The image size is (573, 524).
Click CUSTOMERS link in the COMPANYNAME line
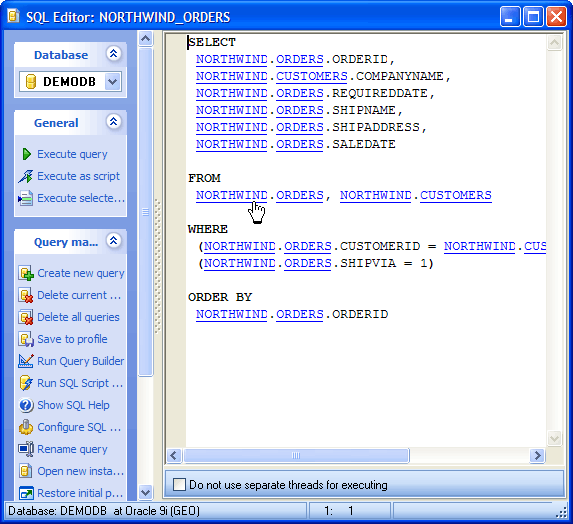[x=312, y=76]
